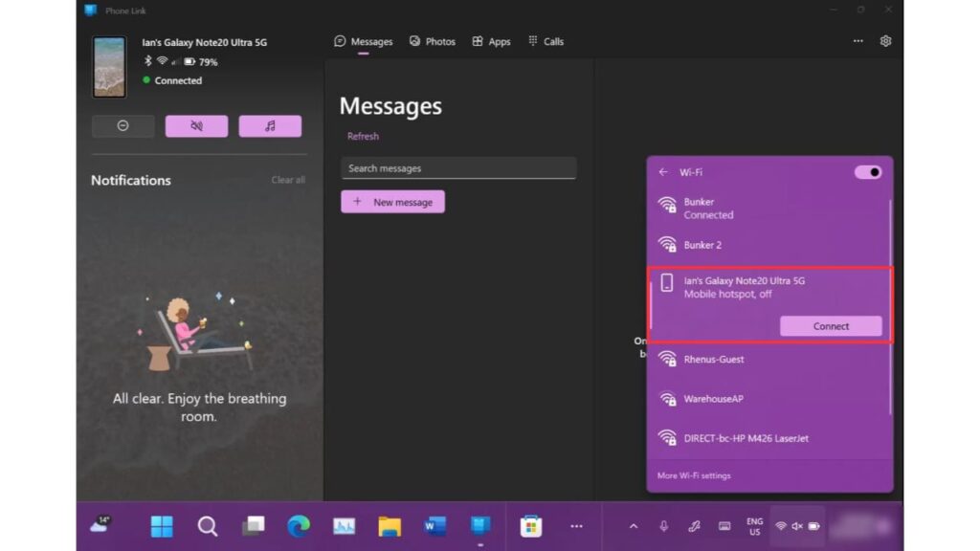Open Task View on taskbar

(253, 526)
